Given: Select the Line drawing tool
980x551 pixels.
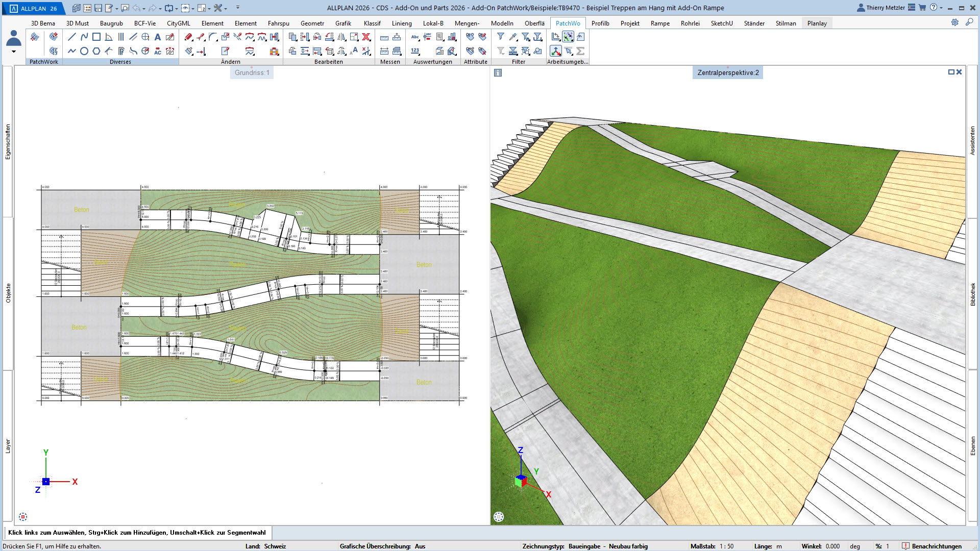Looking at the screenshot, I should tap(72, 37).
